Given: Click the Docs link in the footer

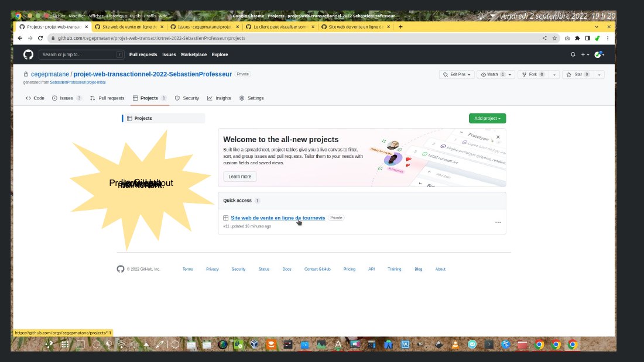Looking at the screenshot, I should (287, 269).
